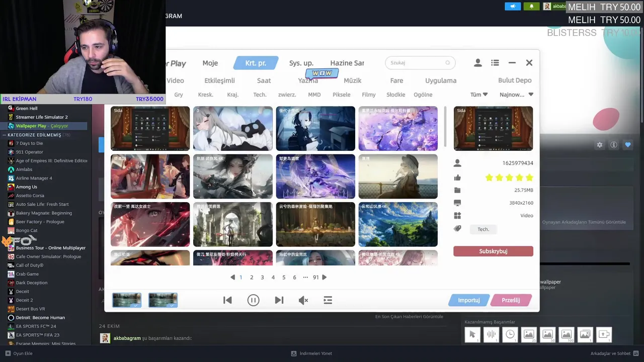The width and height of the screenshot is (644, 362).
Task: Click the wallpaper grid vertical scrollbar
Action: point(445,126)
